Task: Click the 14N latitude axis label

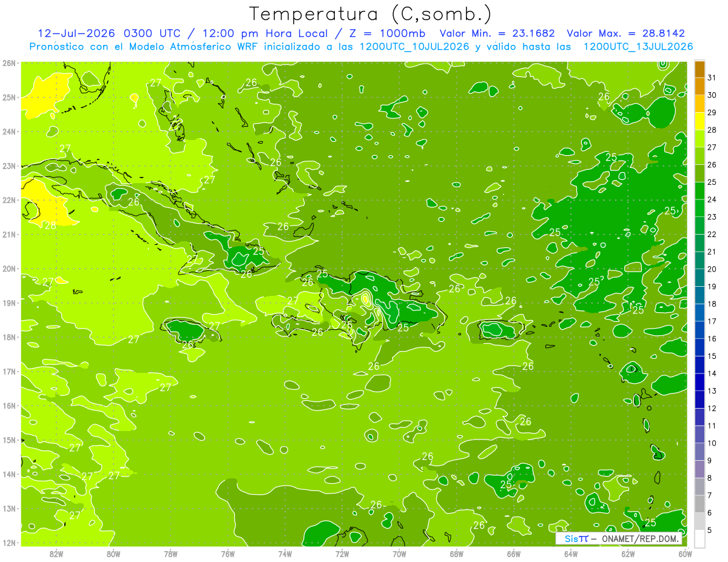Action: (x=9, y=474)
